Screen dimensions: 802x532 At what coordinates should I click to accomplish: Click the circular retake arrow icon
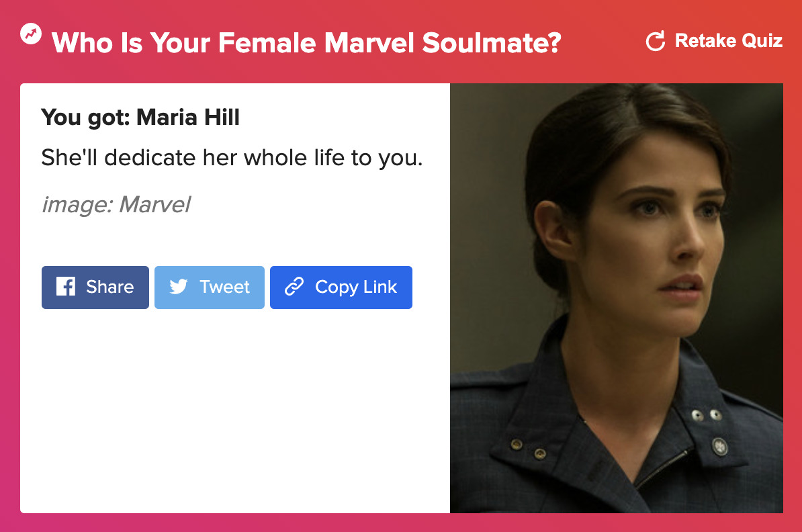coord(656,41)
